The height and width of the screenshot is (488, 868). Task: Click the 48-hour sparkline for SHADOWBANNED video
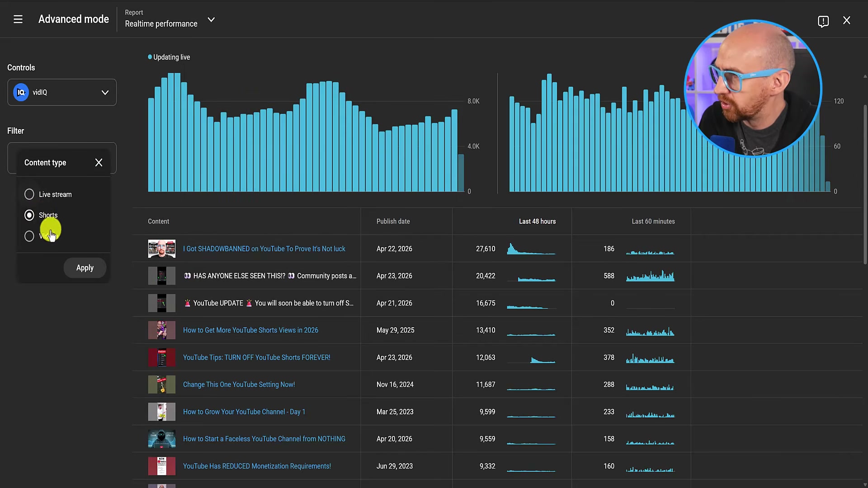(x=531, y=249)
